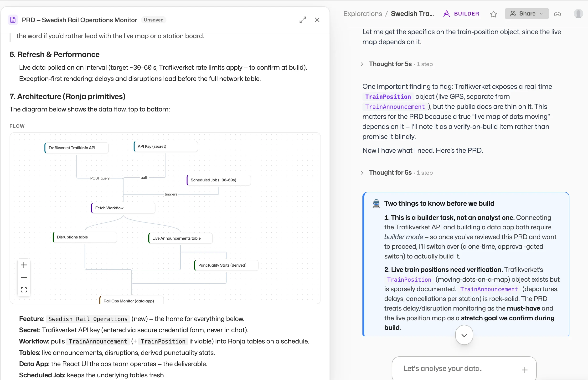Click the FLOW section label
The image size is (588, 380).
[17, 126]
